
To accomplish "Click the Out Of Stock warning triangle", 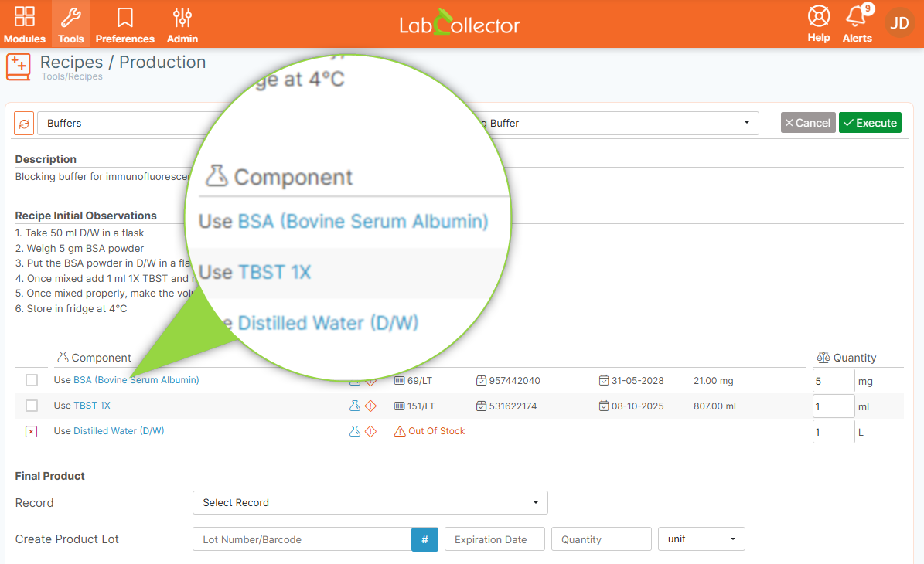I will point(400,432).
